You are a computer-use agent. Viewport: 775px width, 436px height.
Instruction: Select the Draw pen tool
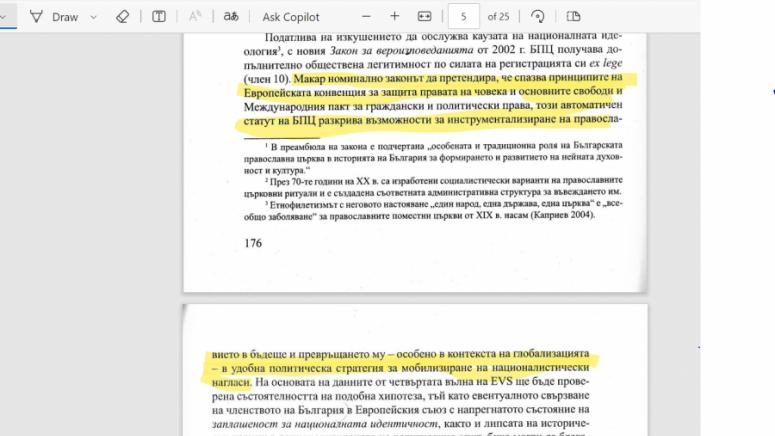coord(53,17)
